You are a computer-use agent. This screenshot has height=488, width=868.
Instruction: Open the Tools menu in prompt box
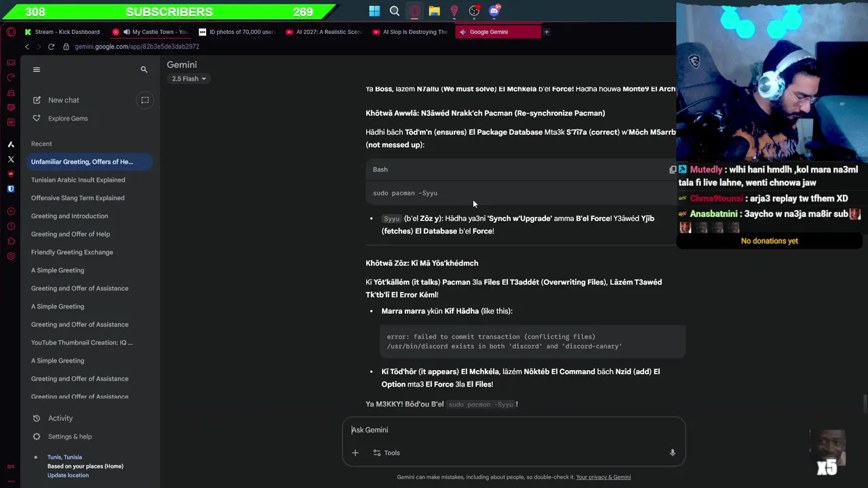[387, 453]
